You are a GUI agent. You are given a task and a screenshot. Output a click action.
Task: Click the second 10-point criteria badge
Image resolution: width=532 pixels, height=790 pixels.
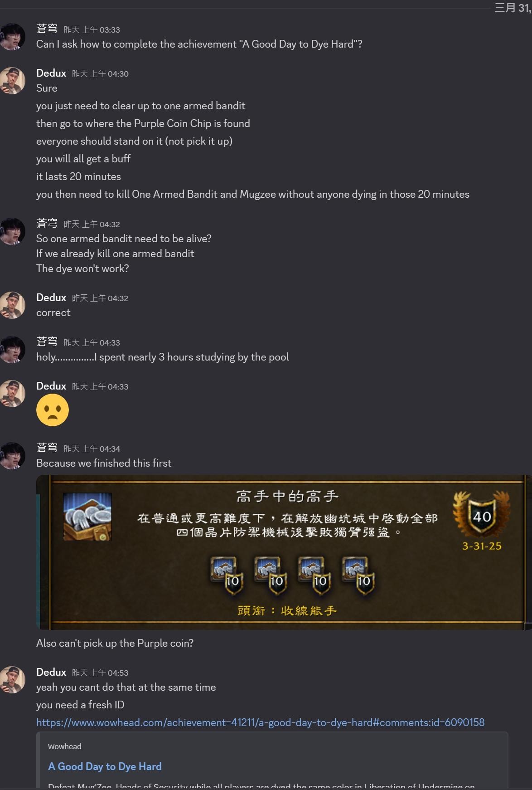coord(271,575)
